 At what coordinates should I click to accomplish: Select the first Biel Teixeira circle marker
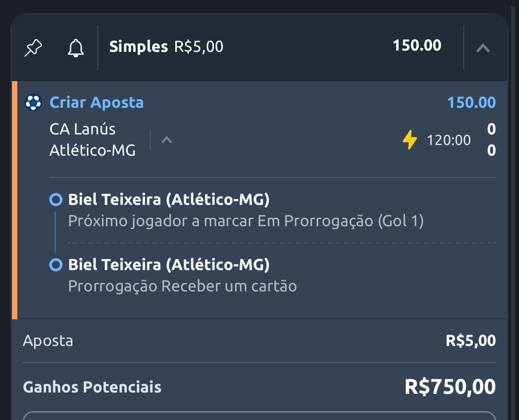click(x=55, y=200)
